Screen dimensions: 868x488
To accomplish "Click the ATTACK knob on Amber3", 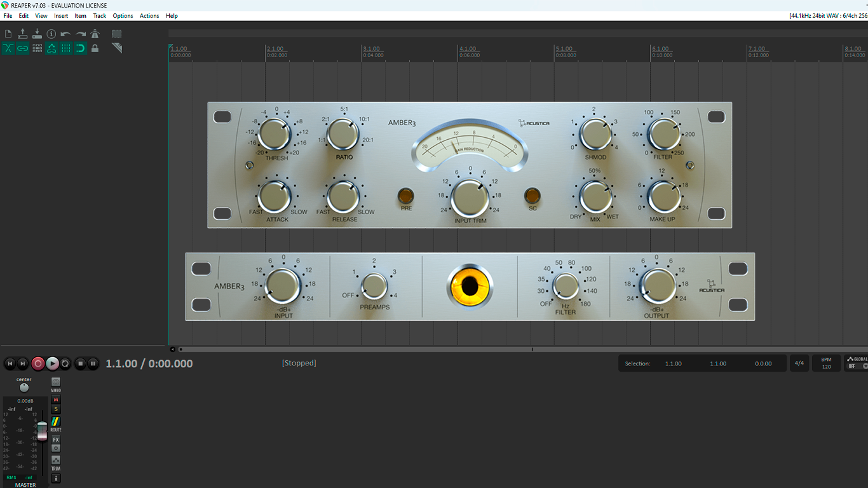I will [x=275, y=196].
